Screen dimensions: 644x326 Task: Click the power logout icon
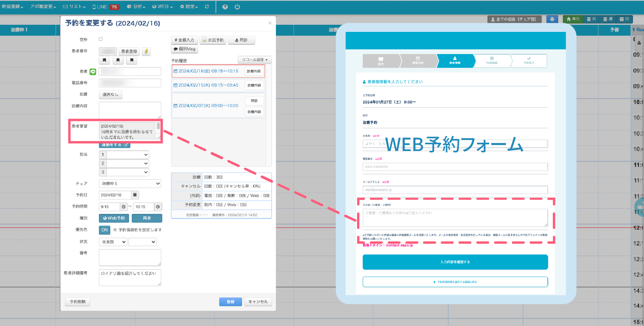237,7
